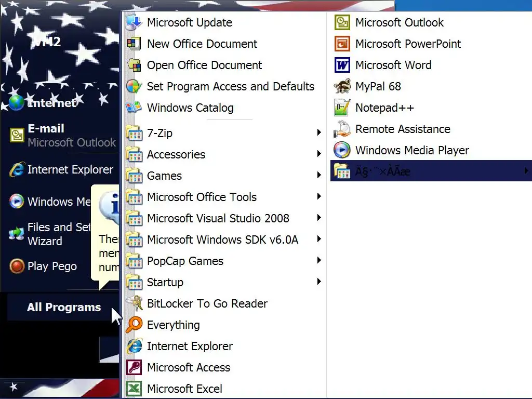
Task: Select the Microsoft Office Tools entry
Action: click(224, 197)
